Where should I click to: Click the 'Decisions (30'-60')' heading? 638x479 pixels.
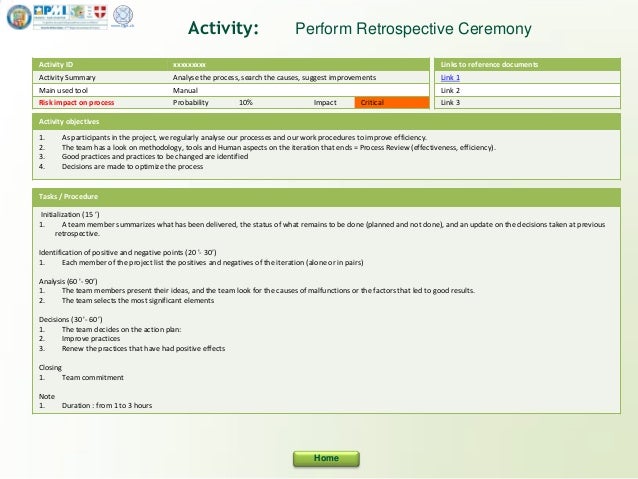pyautogui.click(x=70, y=319)
